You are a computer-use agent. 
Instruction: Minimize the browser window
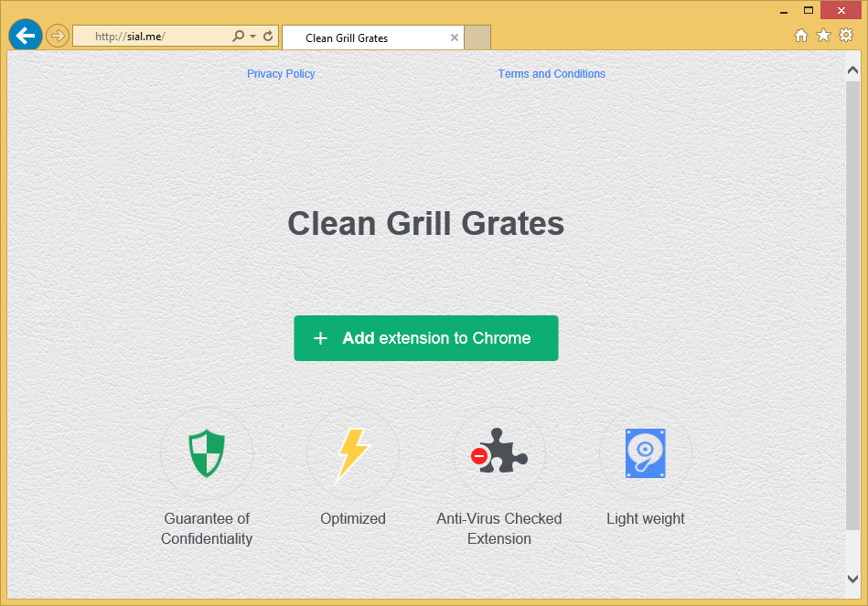point(783,11)
